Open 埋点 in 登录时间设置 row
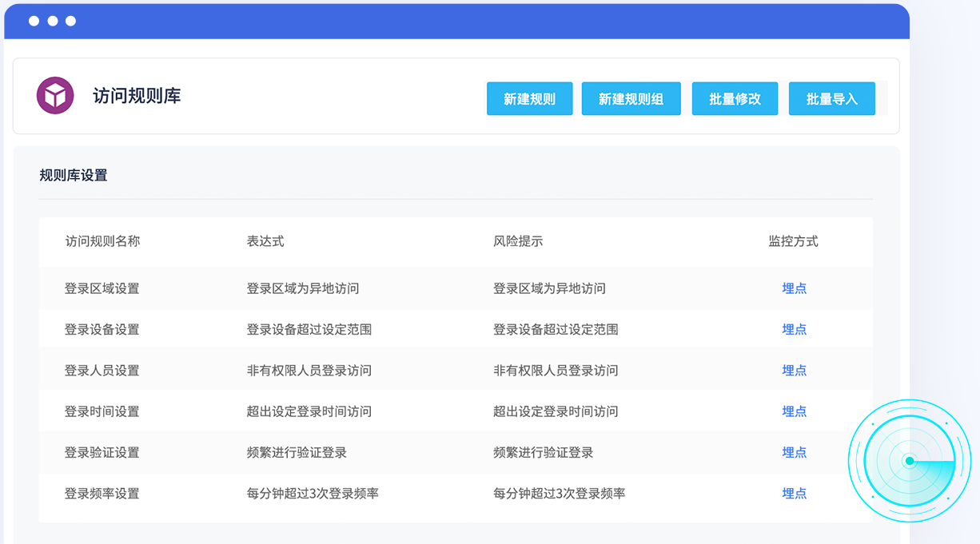Screen dimensions: 980x544 point(794,411)
